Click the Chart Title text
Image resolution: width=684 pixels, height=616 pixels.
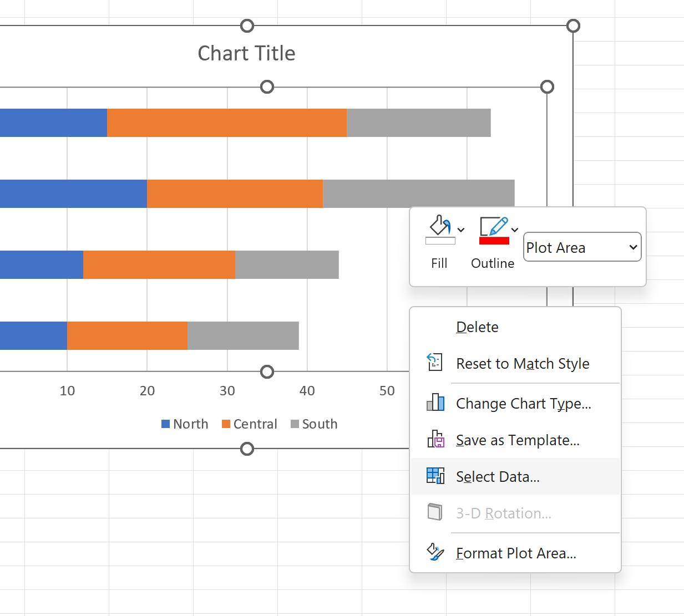(246, 53)
